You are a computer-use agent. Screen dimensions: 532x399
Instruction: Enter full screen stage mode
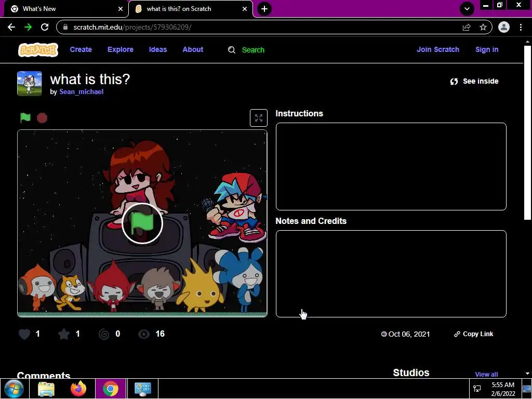pyautogui.click(x=259, y=118)
